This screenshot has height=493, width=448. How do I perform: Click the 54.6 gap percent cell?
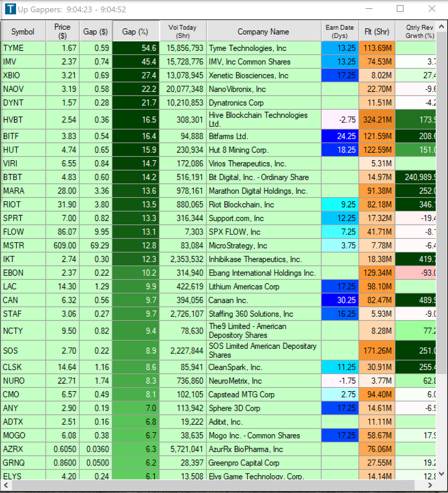(136, 48)
